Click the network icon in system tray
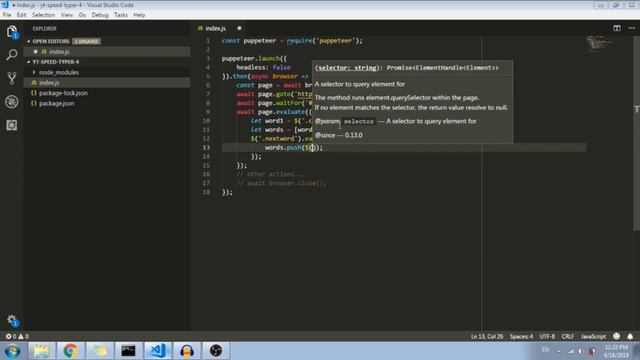The height and width of the screenshot is (360, 640). click(x=571, y=351)
